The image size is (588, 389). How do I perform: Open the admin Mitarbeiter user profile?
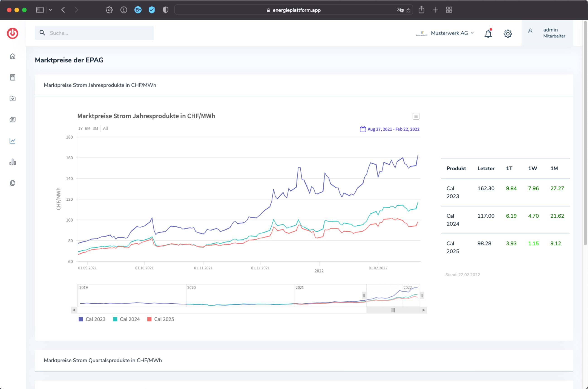click(547, 33)
